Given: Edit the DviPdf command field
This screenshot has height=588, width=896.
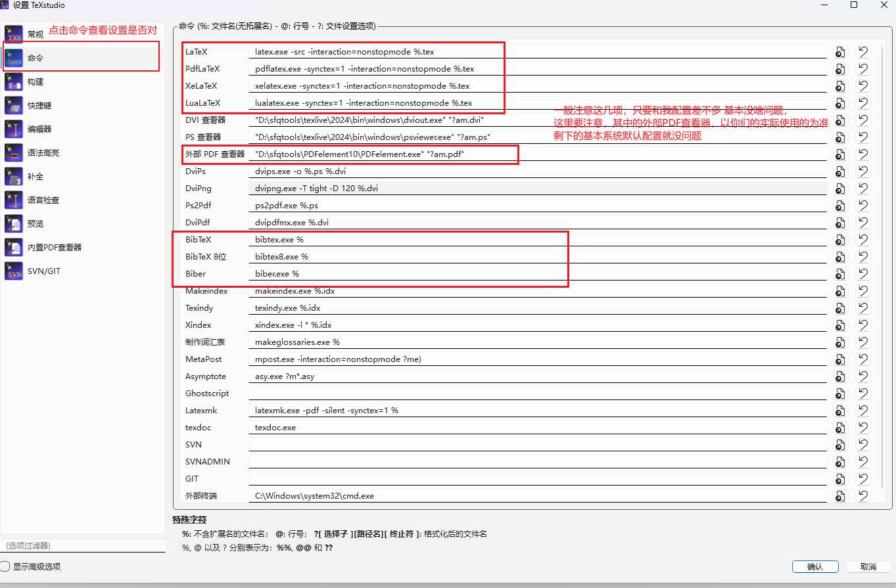Looking at the screenshot, I should pyautogui.click(x=538, y=222).
